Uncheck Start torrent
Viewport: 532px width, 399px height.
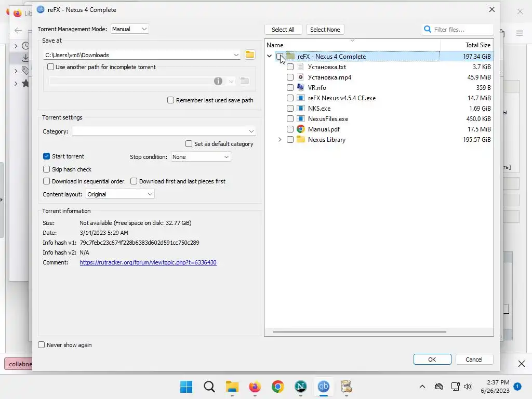pyautogui.click(x=46, y=156)
